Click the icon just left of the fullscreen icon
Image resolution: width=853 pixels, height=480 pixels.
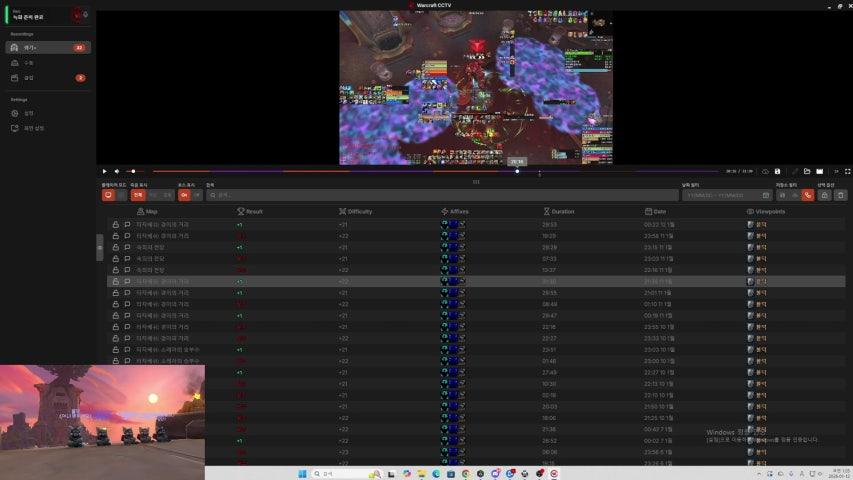(836, 171)
